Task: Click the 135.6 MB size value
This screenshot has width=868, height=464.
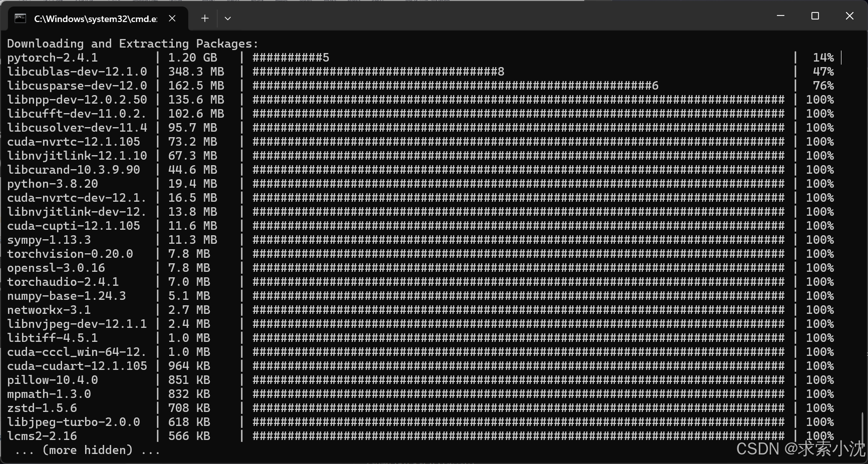Action: pos(196,100)
